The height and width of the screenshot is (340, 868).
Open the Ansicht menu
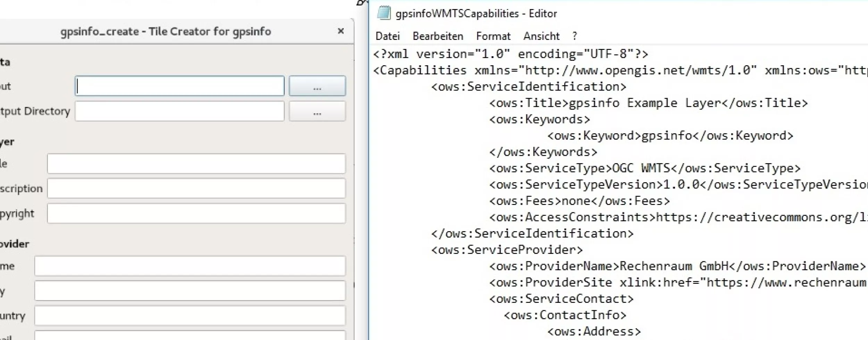click(x=541, y=36)
